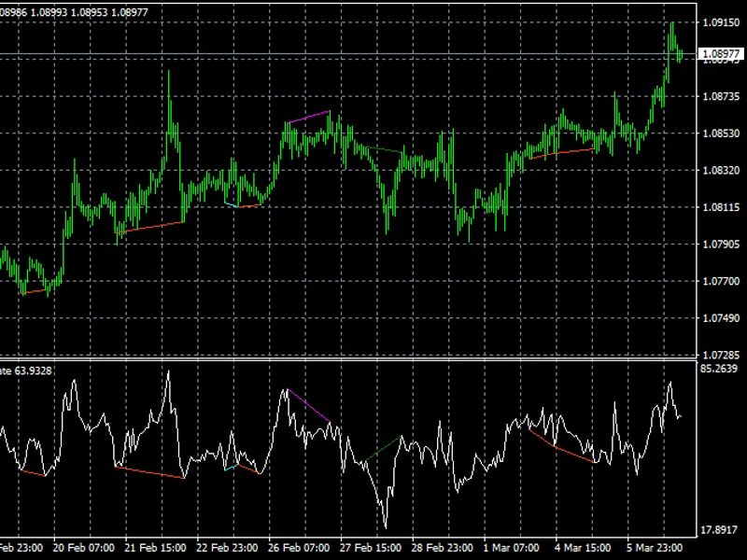747x560 pixels.
Task: Select the dark green divergence line on price chart
Action: coord(385,150)
